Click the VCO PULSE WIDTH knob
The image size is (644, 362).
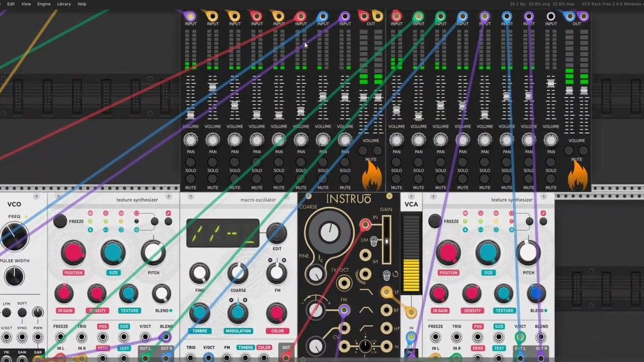point(14,276)
